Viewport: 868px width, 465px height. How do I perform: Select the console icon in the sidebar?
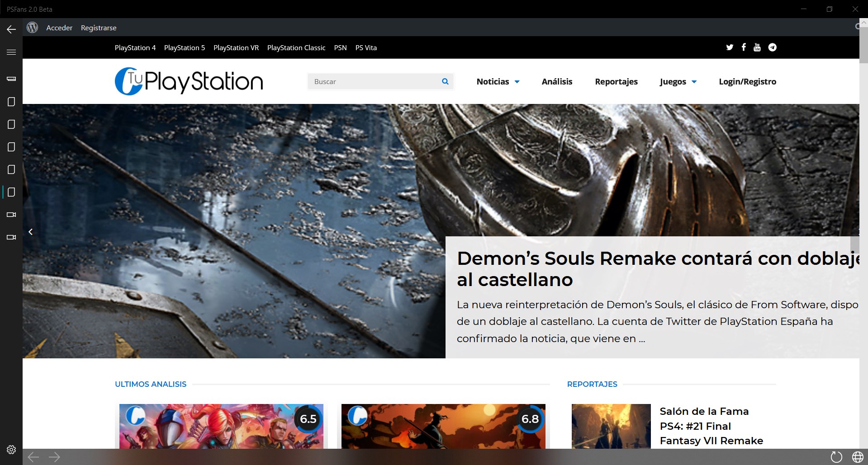[11, 79]
